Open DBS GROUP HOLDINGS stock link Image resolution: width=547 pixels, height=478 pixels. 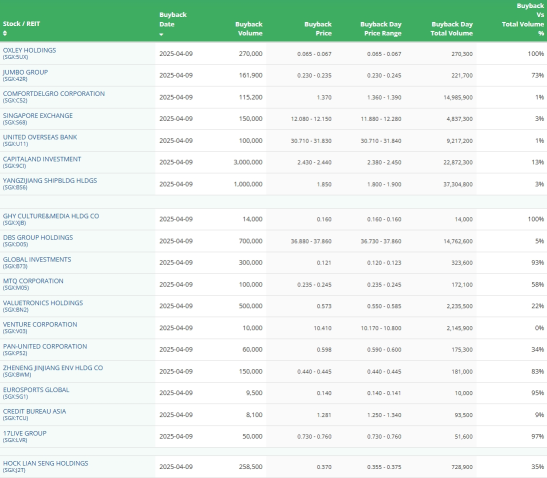[38, 237]
